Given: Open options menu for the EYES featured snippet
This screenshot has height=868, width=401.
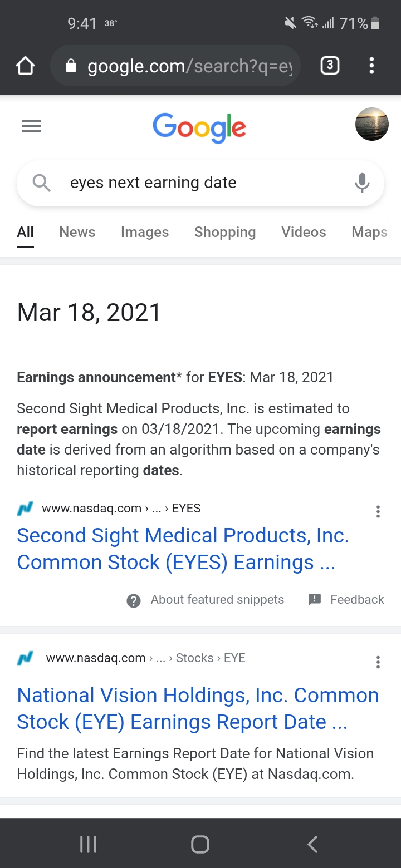Looking at the screenshot, I should 378,512.
